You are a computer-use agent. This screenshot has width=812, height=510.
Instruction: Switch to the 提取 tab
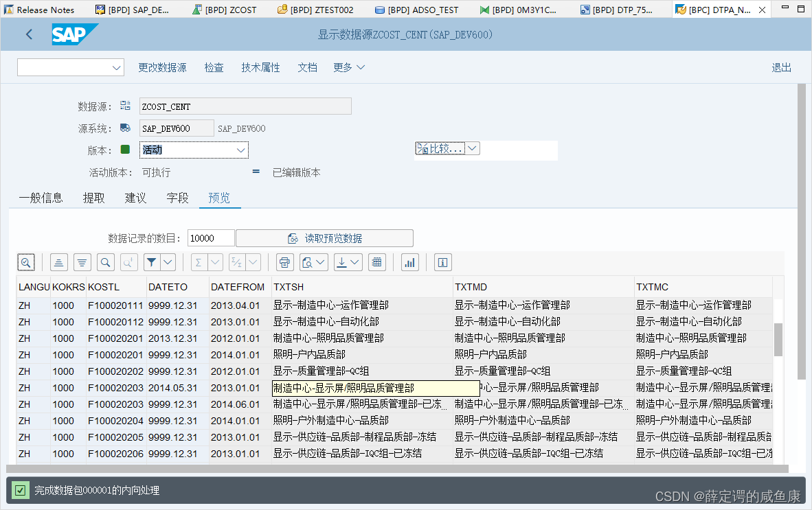(x=93, y=198)
